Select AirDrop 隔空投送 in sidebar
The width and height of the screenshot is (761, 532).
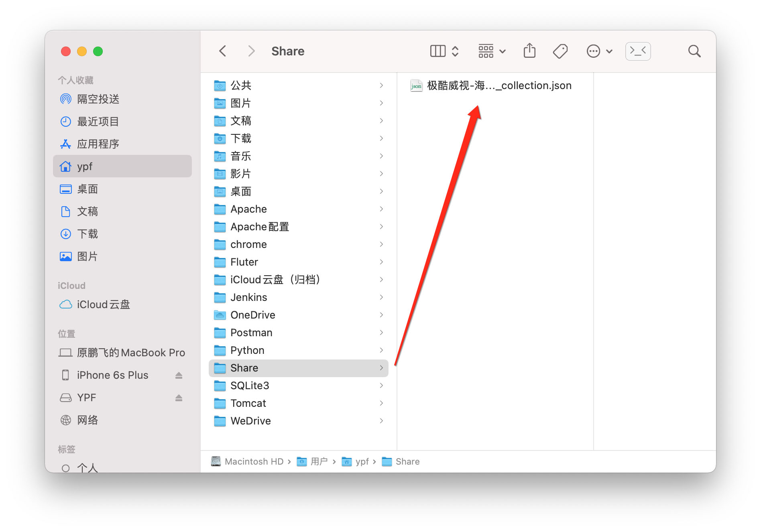[x=98, y=99]
